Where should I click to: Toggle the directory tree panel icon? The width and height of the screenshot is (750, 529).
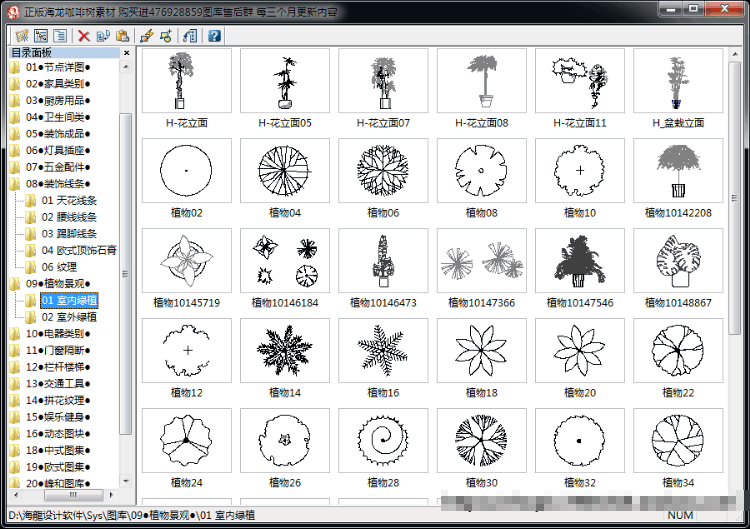41,36
